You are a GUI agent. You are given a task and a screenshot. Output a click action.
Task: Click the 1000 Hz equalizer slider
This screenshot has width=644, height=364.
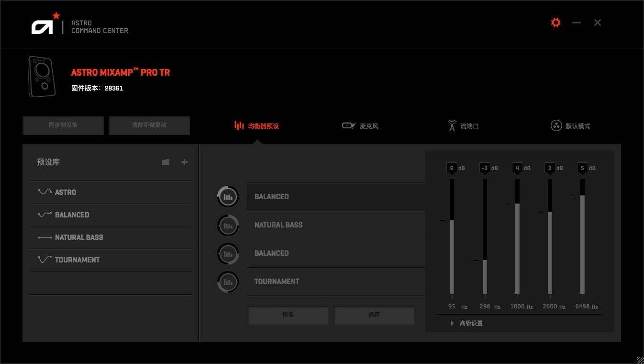517,237
